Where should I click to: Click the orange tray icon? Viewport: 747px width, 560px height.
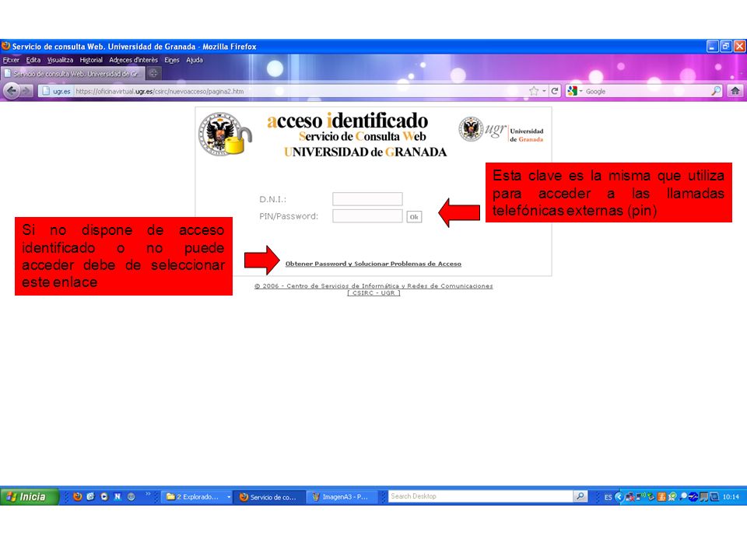coord(661,497)
